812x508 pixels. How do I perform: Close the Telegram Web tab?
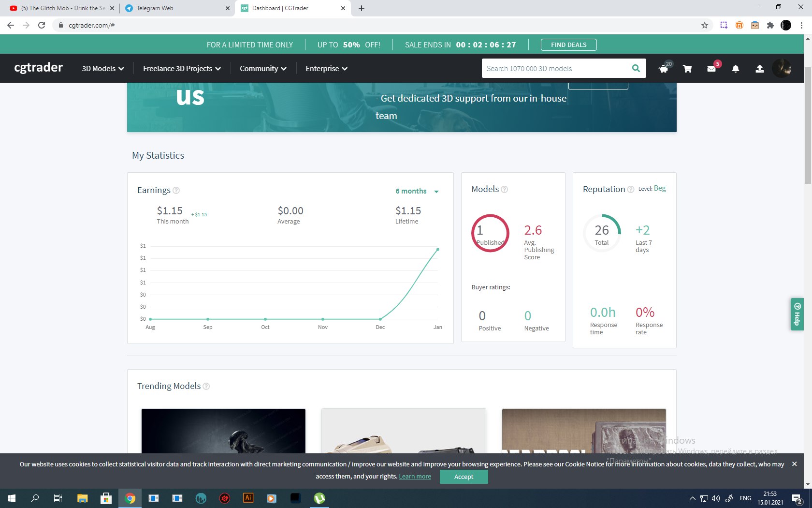(228, 8)
